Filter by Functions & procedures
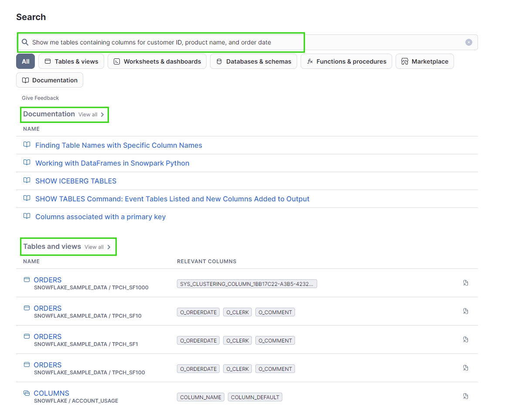 [346, 61]
